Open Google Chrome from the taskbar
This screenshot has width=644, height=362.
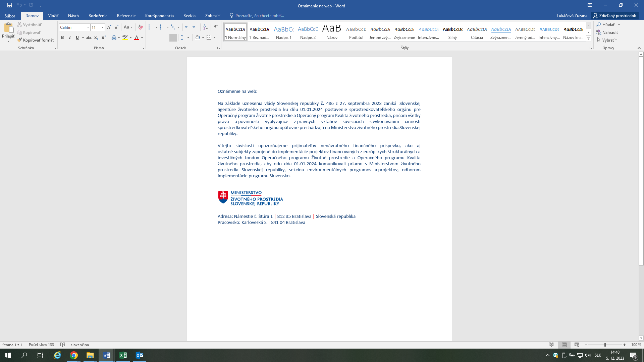[74, 355]
